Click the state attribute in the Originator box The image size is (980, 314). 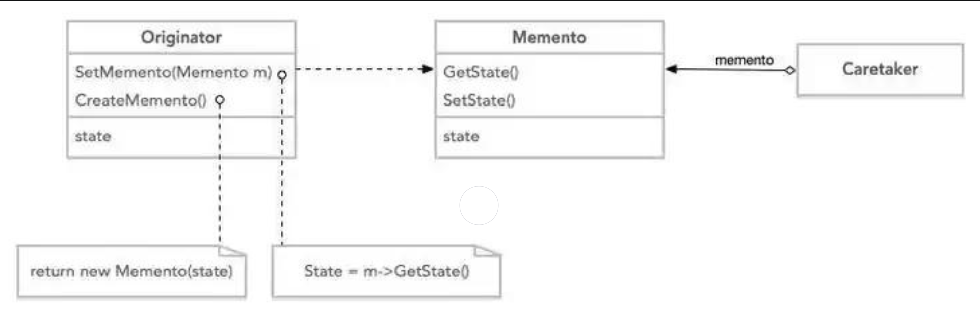tap(93, 137)
